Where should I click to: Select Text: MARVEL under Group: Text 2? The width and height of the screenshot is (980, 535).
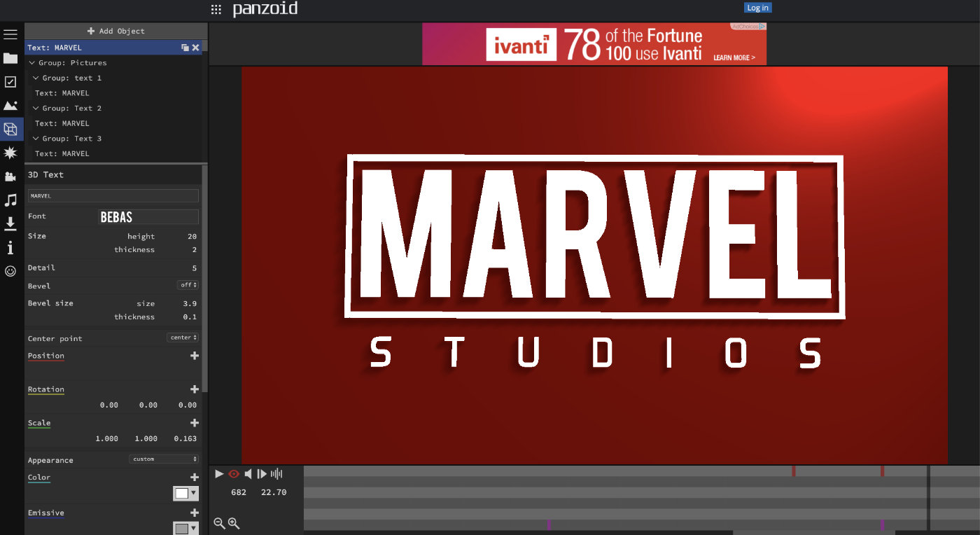pyautogui.click(x=62, y=123)
